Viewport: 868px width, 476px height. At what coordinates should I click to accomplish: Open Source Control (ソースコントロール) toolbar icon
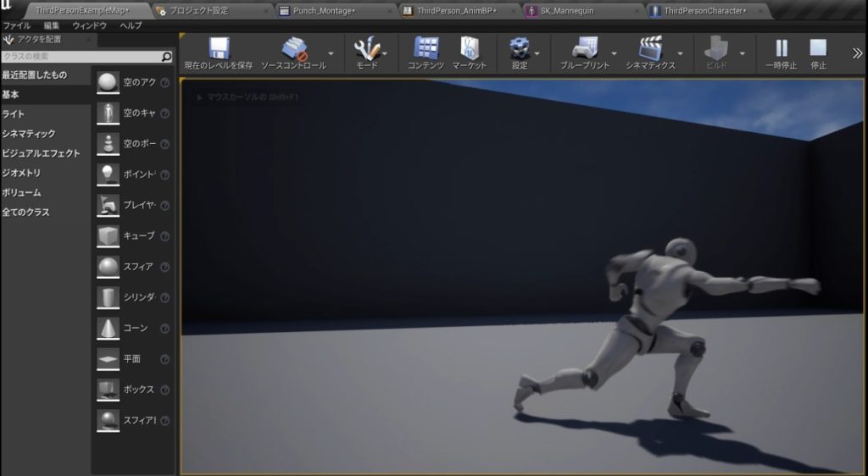click(x=294, y=48)
